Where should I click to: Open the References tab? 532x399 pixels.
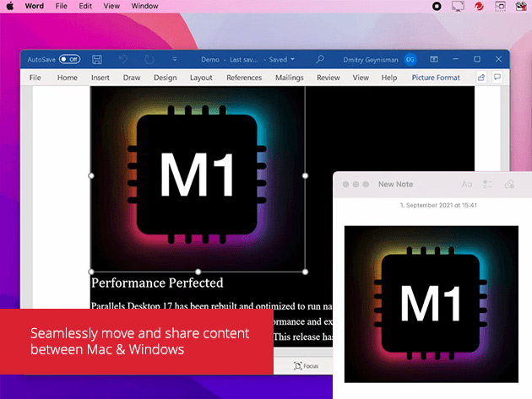[244, 78]
